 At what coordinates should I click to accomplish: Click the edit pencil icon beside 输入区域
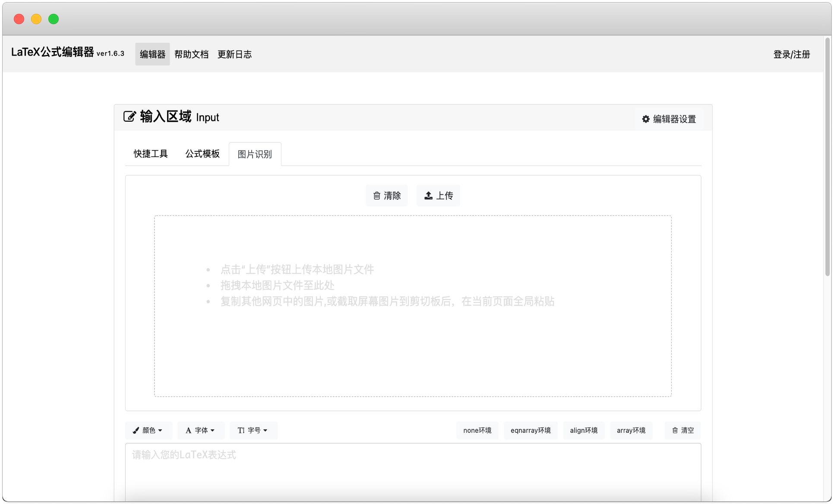click(130, 117)
